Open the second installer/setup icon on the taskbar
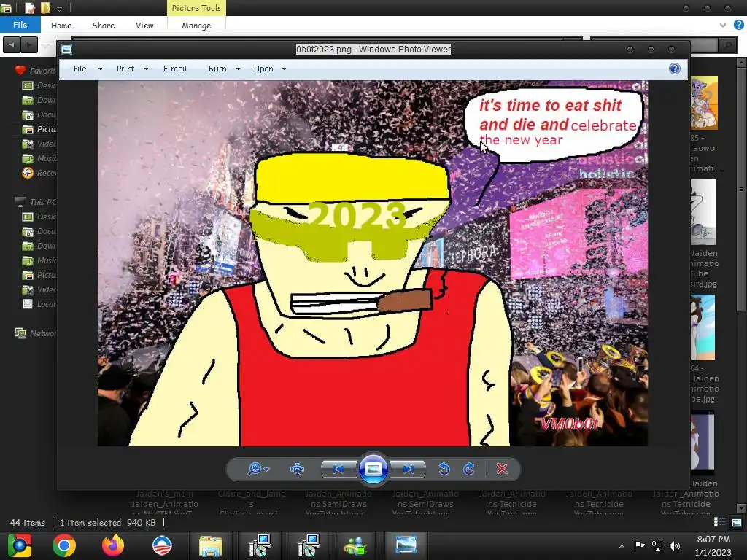The height and width of the screenshot is (560, 747). [309, 545]
